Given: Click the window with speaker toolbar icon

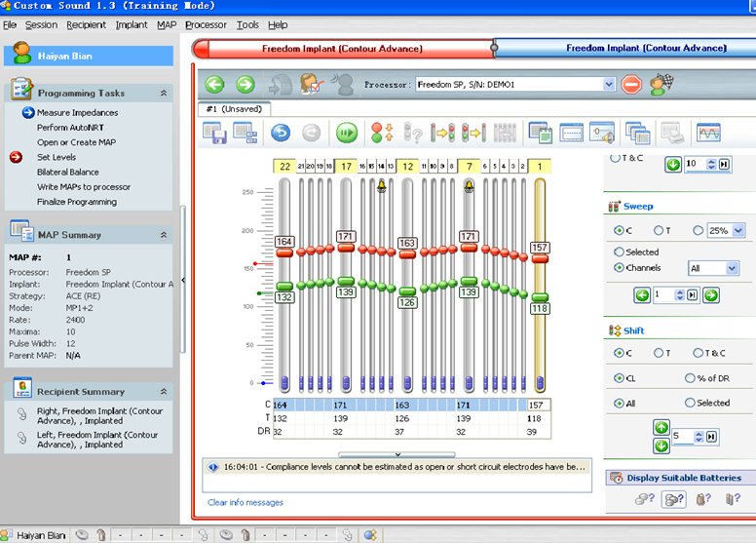Looking at the screenshot, I should pos(602,133).
